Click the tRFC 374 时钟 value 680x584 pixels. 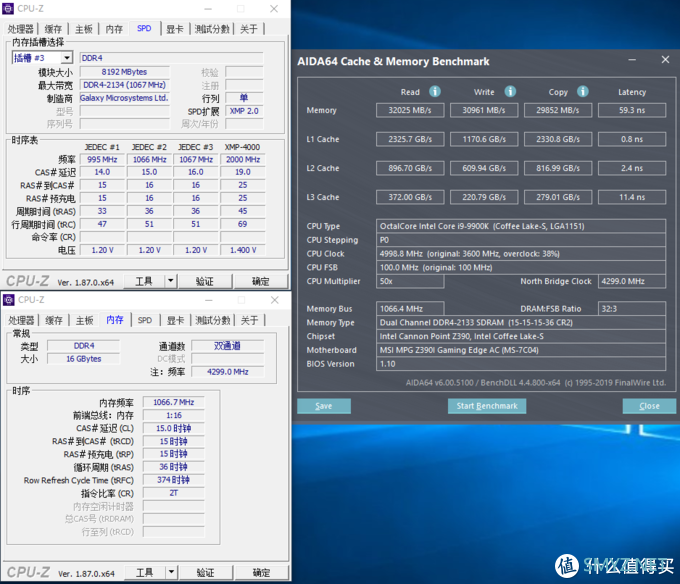(173, 480)
